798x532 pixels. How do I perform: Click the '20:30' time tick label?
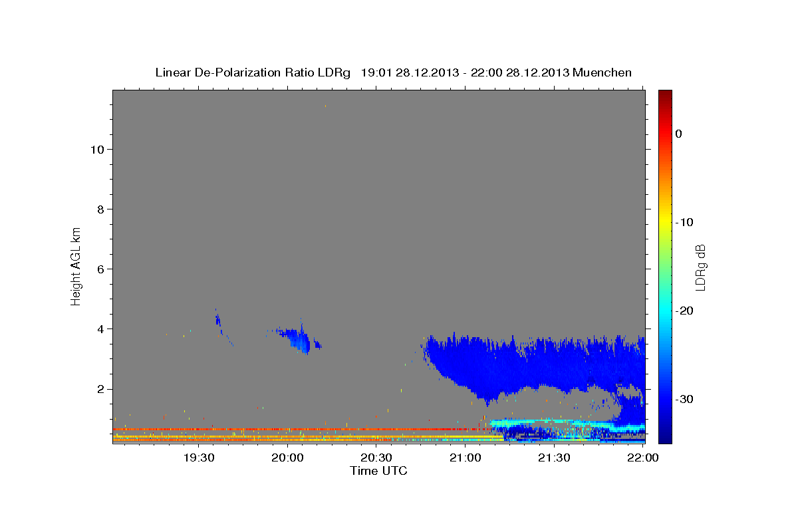[x=376, y=458]
